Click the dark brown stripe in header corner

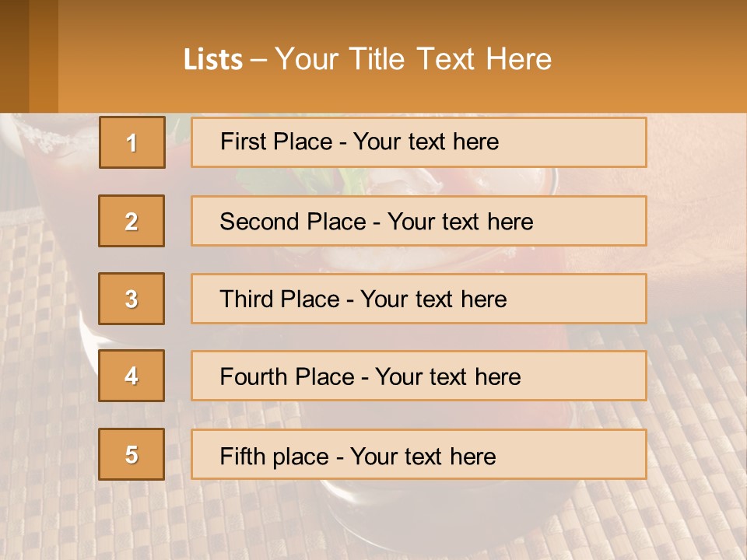click(x=14, y=56)
